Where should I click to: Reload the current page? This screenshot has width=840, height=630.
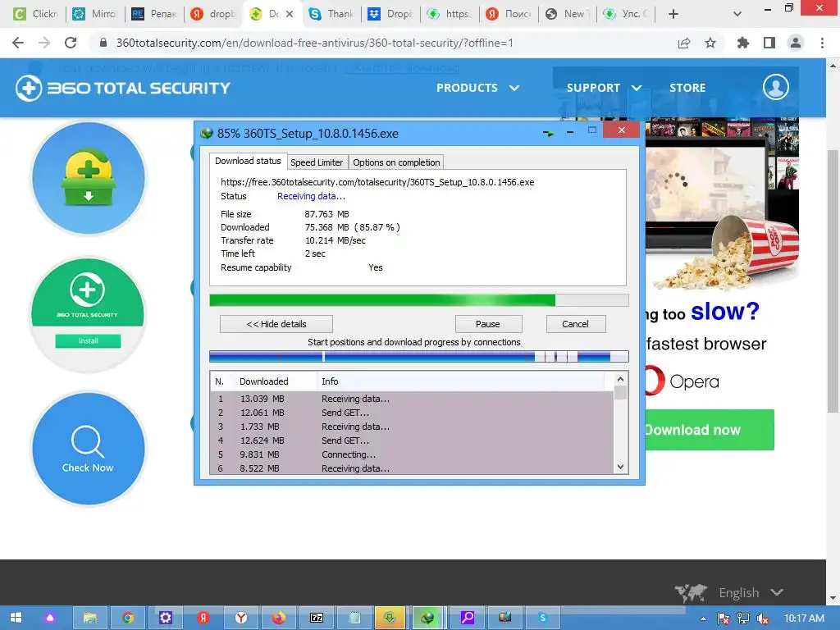(x=71, y=43)
